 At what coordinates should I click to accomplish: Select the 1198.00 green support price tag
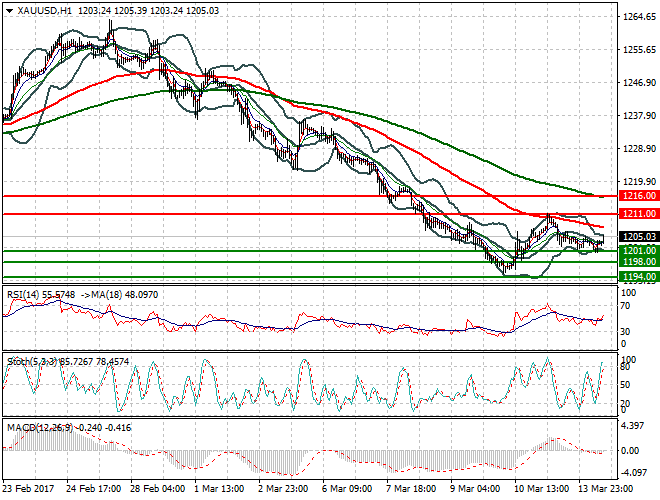[637, 262]
